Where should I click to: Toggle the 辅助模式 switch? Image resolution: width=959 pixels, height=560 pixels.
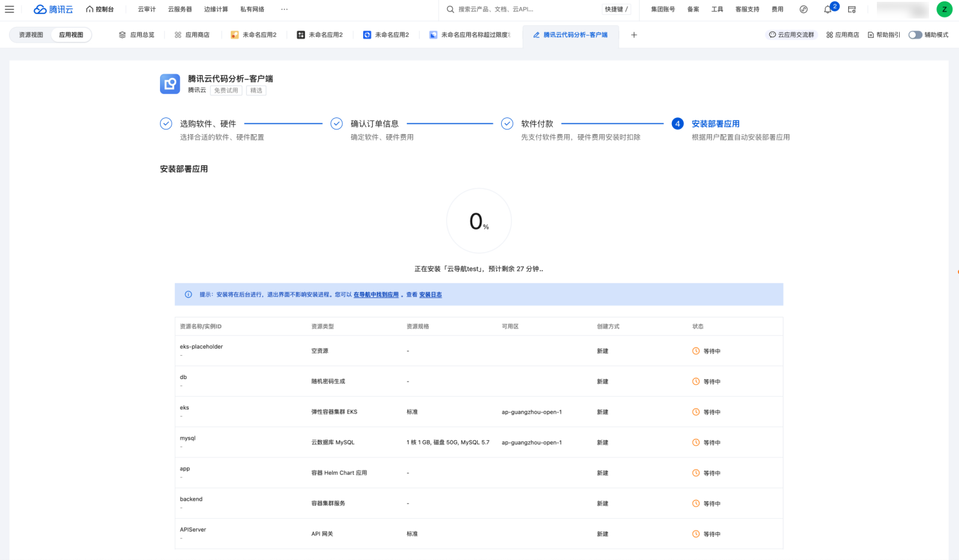pos(915,35)
